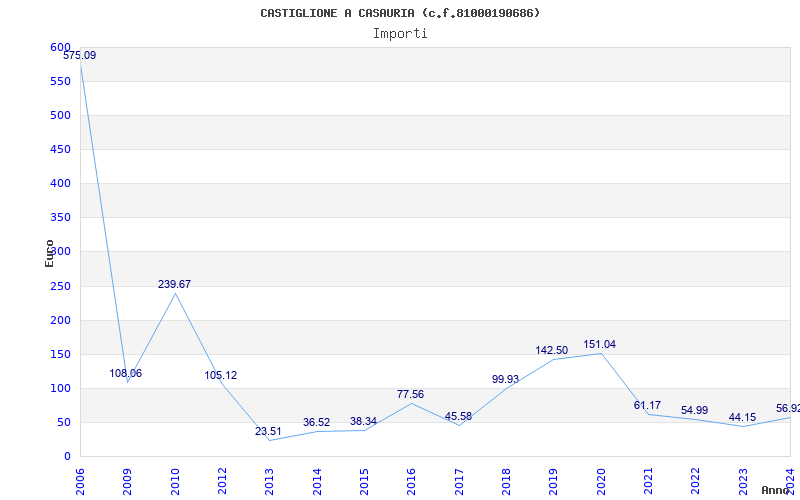800x500 pixels.
Task: Select the 450 y-axis tick label
Action: coord(60,149)
